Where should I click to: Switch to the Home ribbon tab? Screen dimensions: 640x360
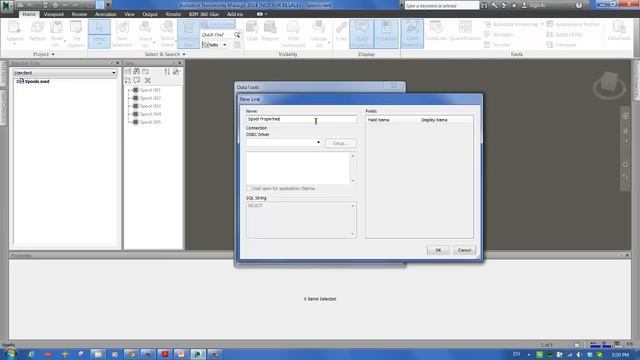click(x=29, y=14)
